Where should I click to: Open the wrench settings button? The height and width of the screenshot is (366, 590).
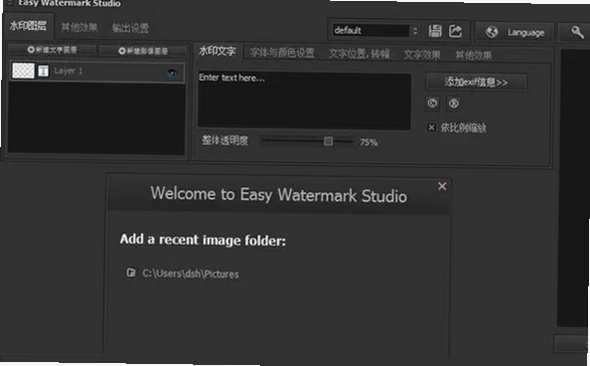point(577,33)
